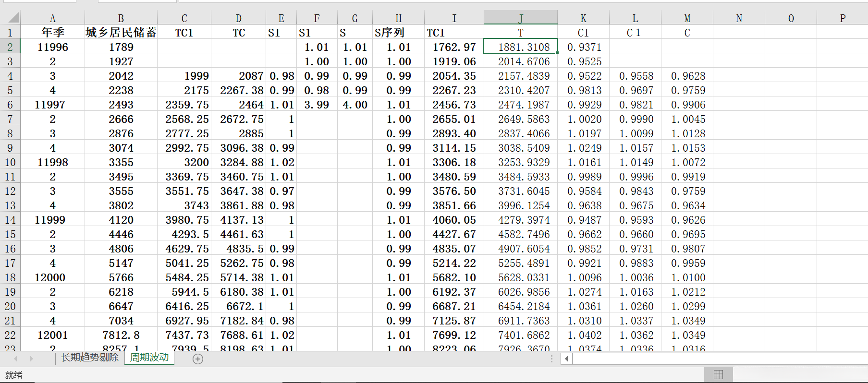Select the 周期波动 sheet tab
Screen dimensions: 868x383
(149, 358)
